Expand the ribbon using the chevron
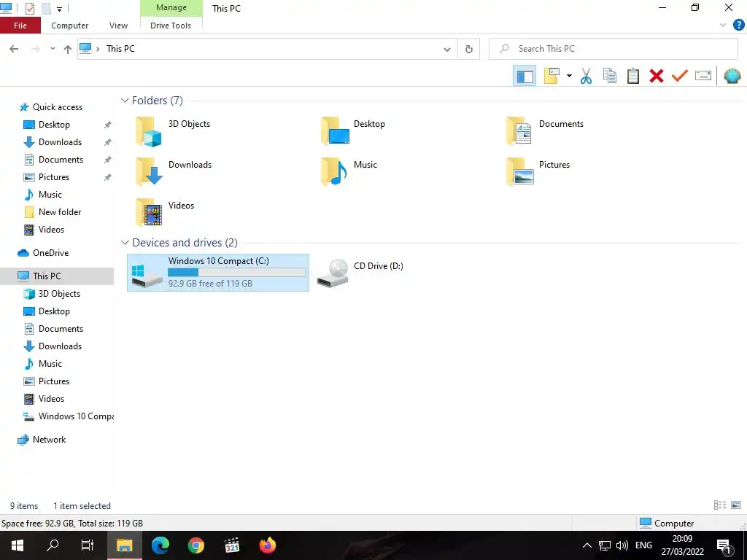This screenshot has width=747, height=560. (722, 26)
